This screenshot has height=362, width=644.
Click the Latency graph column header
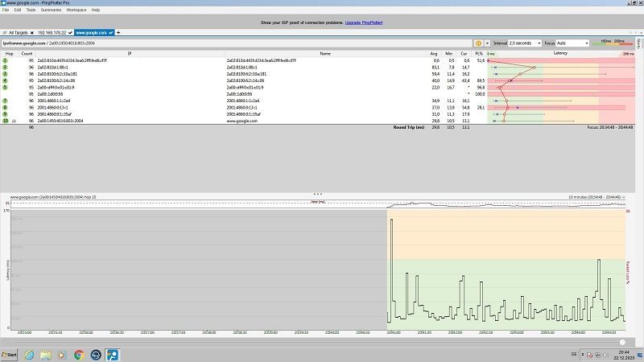560,53
